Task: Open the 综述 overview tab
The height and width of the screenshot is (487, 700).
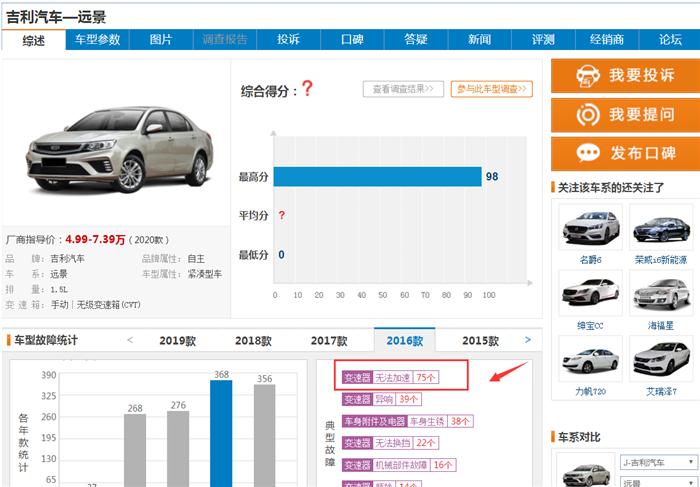Action: [x=33, y=40]
